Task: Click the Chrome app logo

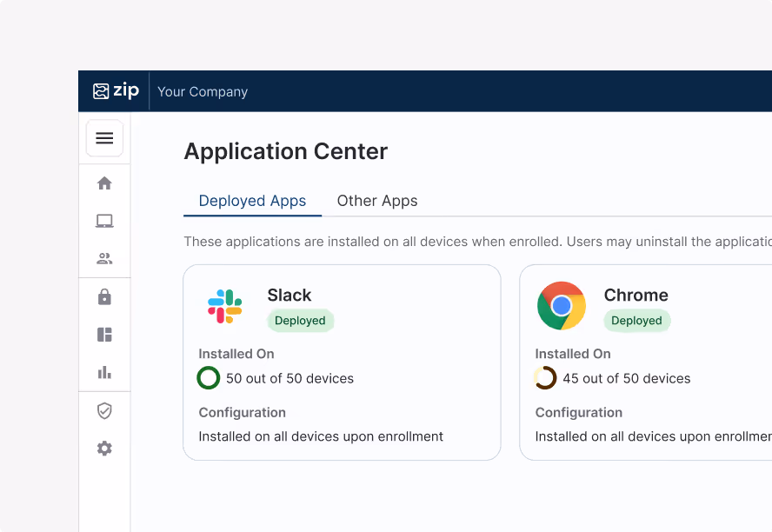Action: [561, 306]
